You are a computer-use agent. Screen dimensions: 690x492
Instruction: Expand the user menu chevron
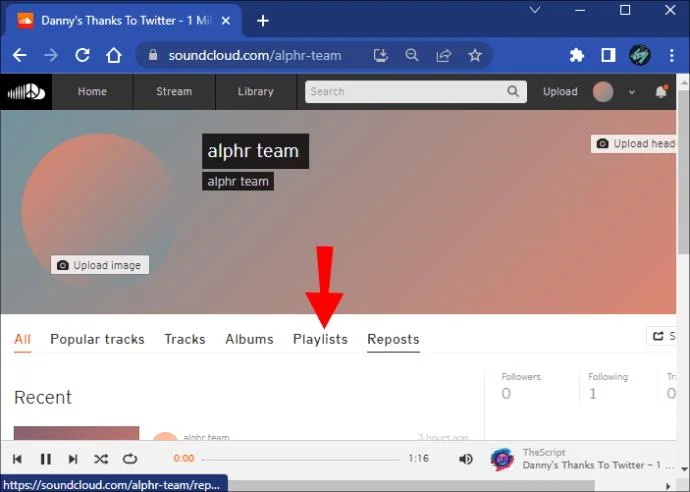(632, 92)
